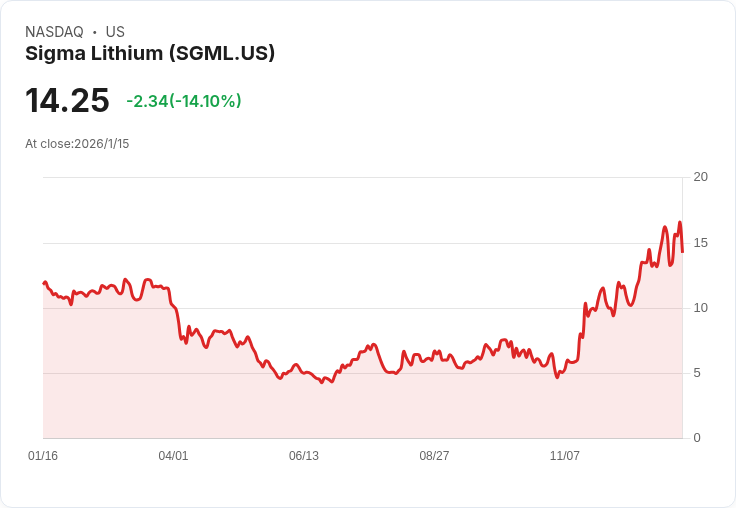The image size is (736, 508).
Task: Click the 14.25 closing price
Action: 67,100
